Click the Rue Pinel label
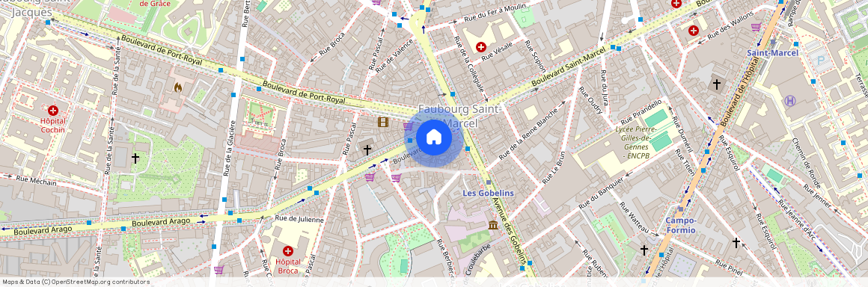The width and height of the screenshot is (868, 287). click(x=729, y=267)
